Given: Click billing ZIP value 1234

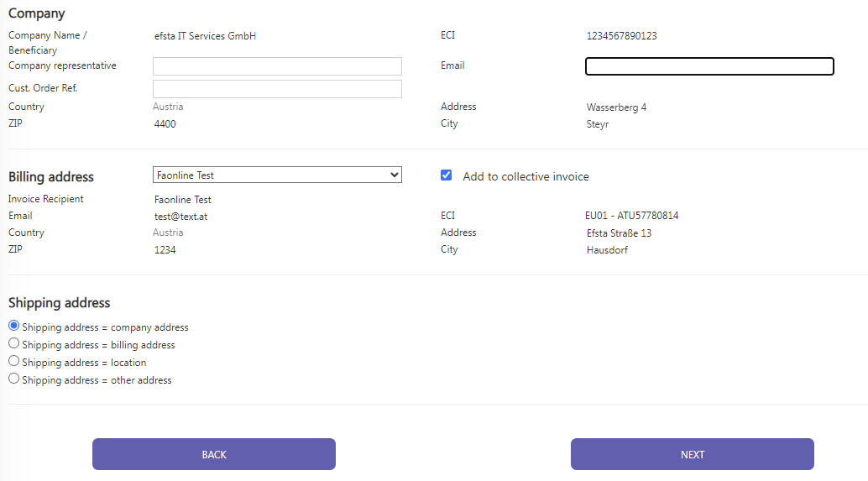Looking at the screenshot, I should pos(165,250).
